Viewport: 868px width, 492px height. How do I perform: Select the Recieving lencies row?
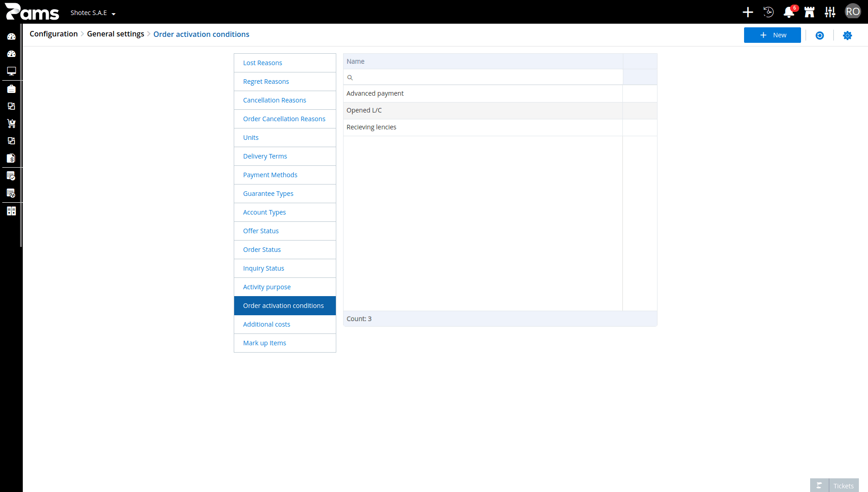(500, 127)
